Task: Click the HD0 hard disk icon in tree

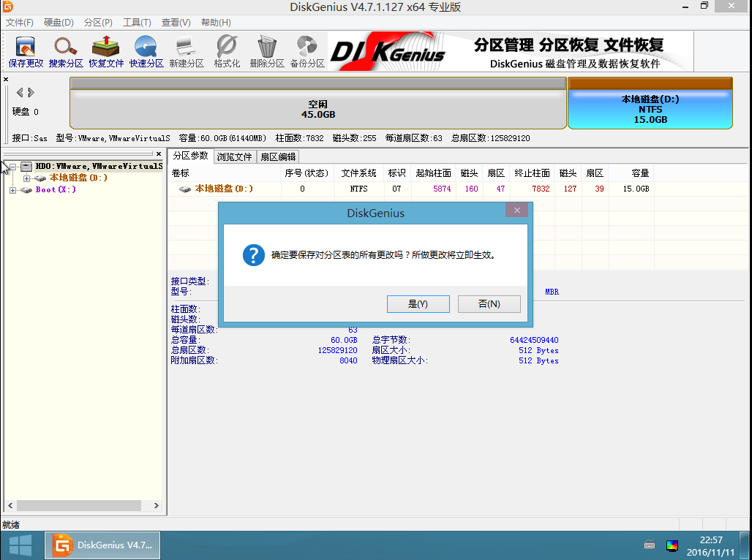Action: [26, 167]
